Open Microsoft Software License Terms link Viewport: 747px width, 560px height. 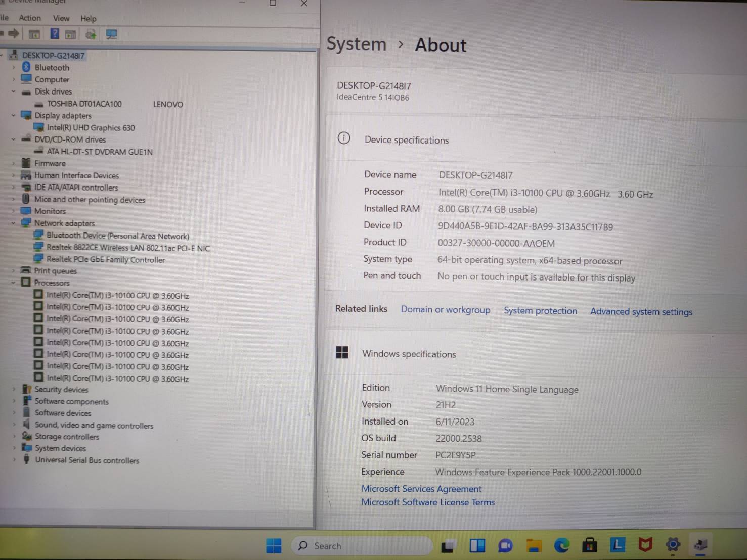coord(428,502)
